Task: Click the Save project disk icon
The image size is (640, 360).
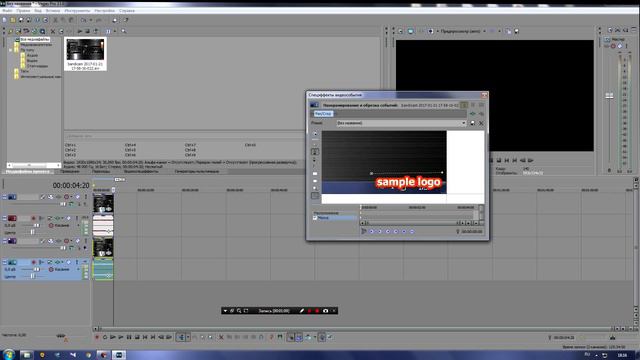Action: click(x=21, y=20)
